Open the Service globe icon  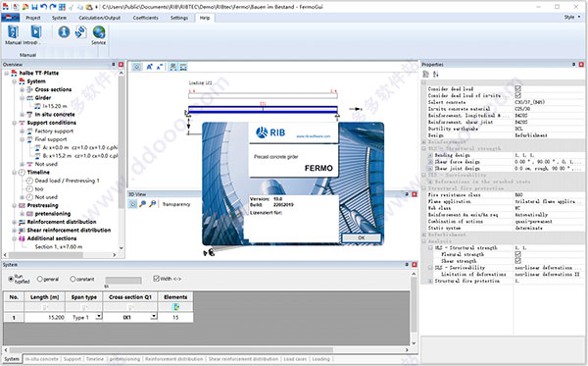(99, 32)
